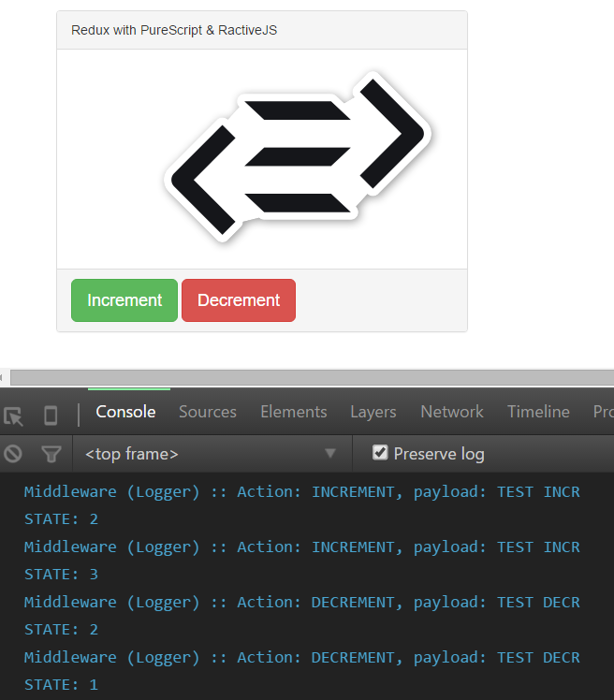Select the STATE: 3 console output line

click(61, 575)
